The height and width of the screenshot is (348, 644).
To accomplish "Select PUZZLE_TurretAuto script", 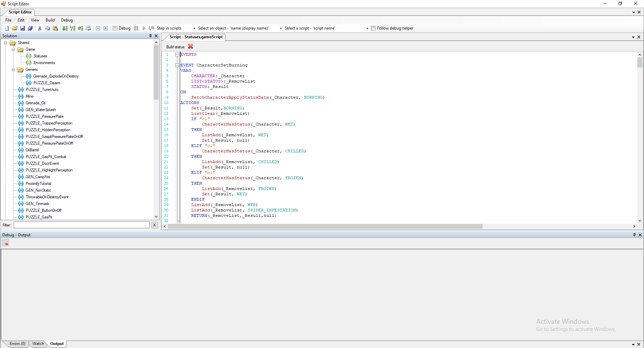I will tap(42, 90).
